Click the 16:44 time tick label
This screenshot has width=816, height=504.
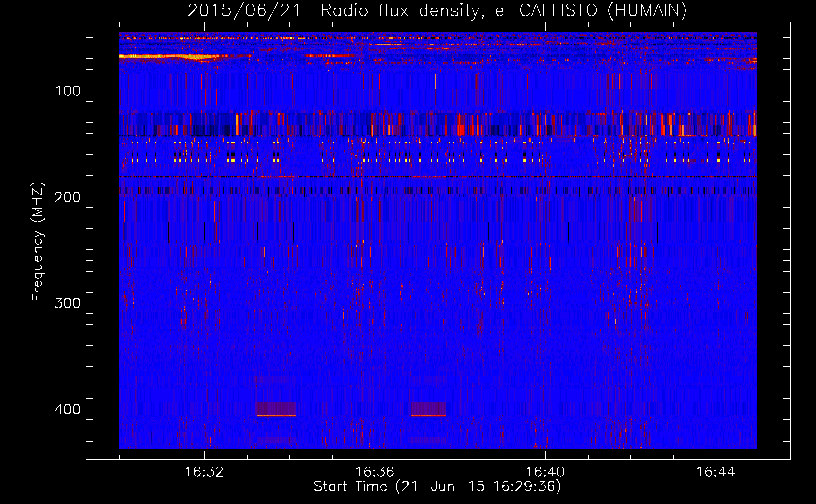coord(716,472)
